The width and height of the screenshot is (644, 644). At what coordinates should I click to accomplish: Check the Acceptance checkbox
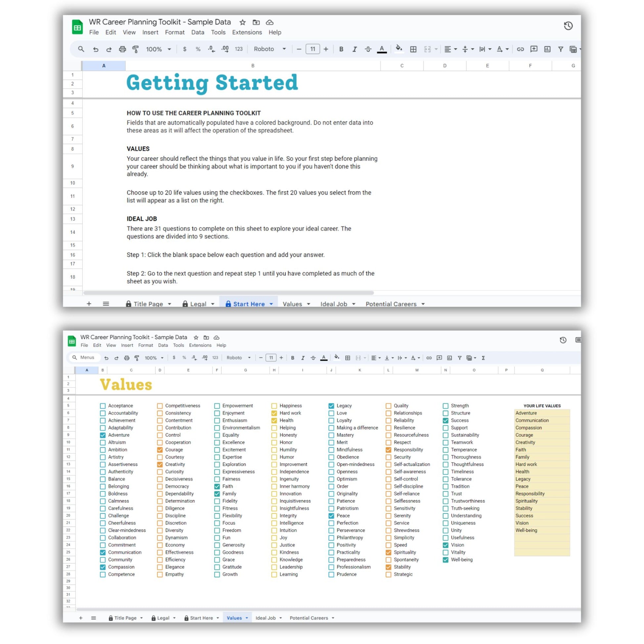click(x=103, y=406)
